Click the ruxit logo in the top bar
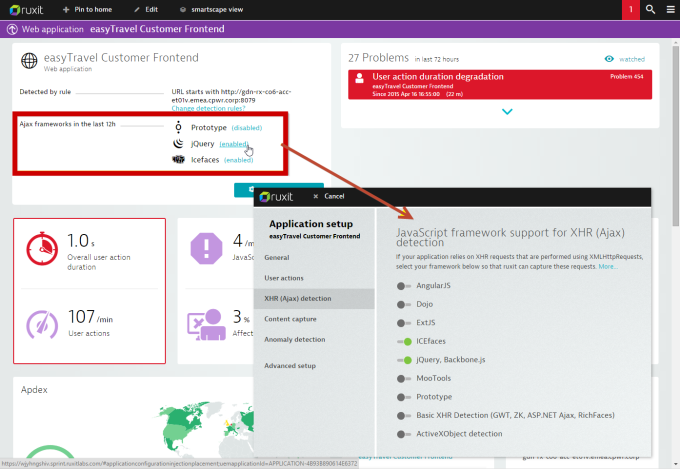The height and width of the screenshot is (469, 680). click(26, 10)
